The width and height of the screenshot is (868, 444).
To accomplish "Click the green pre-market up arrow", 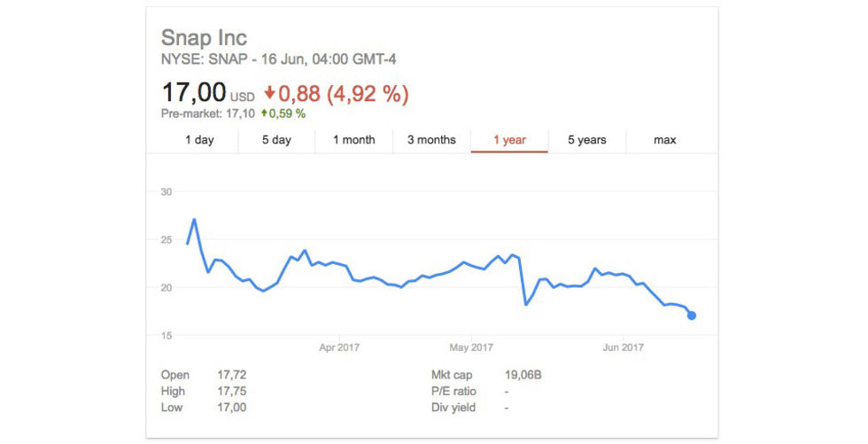I will point(264,113).
